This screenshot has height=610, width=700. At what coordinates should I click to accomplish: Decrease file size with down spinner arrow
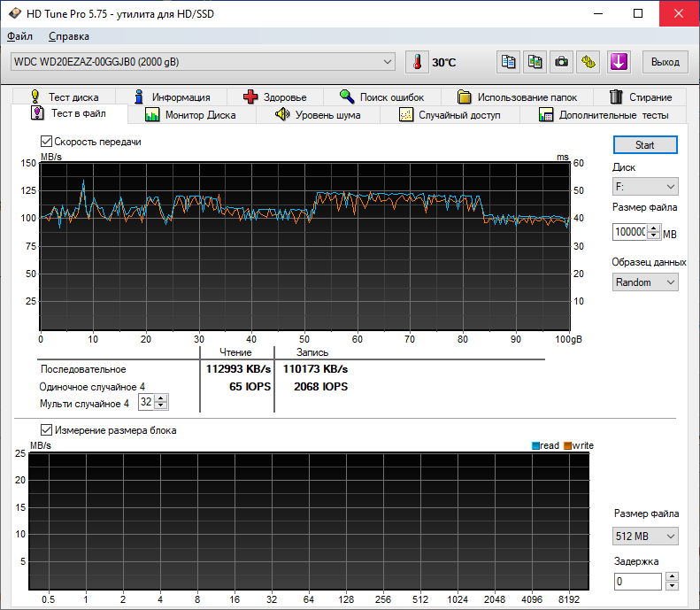(654, 236)
